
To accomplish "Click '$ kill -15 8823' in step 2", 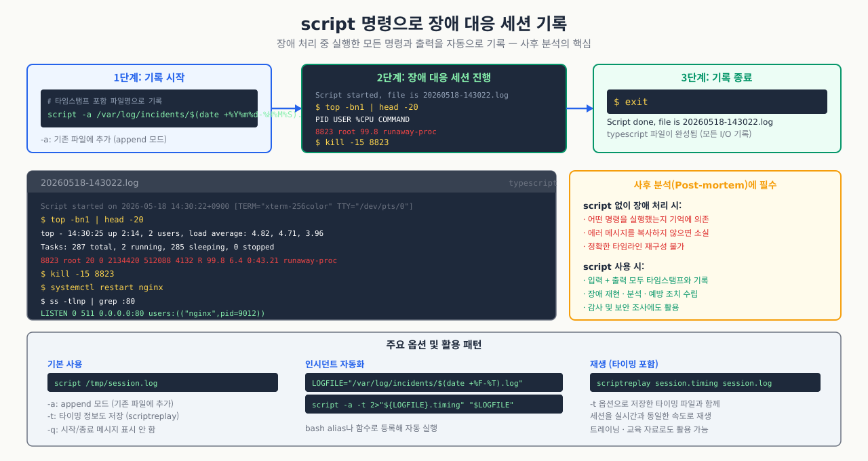I will point(352,142).
